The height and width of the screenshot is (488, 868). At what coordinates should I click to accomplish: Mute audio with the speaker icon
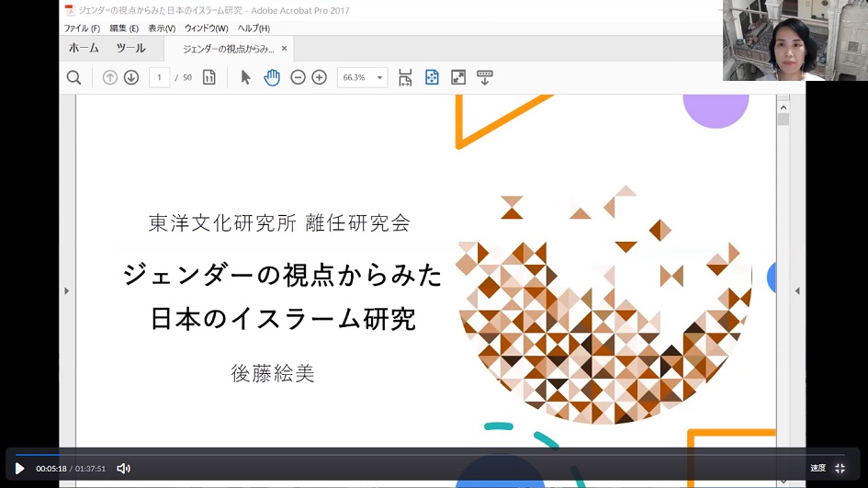coord(123,469)
